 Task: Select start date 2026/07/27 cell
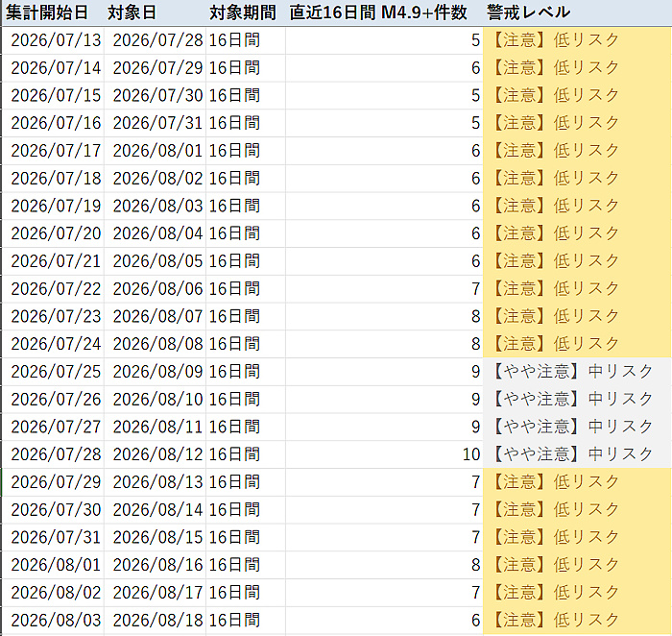(x=53, y=427)
